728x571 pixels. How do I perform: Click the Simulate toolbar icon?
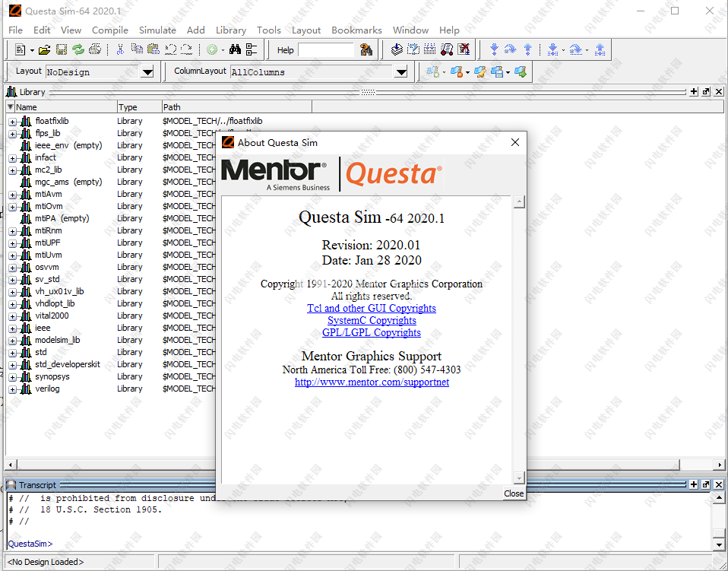pos(430,49)
